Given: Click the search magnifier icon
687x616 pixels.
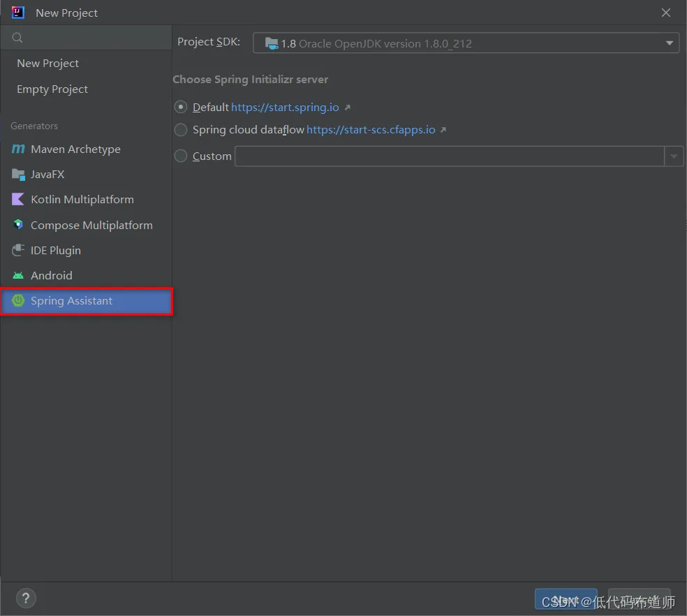Looking at the screenshot, I should coord(17,38).
